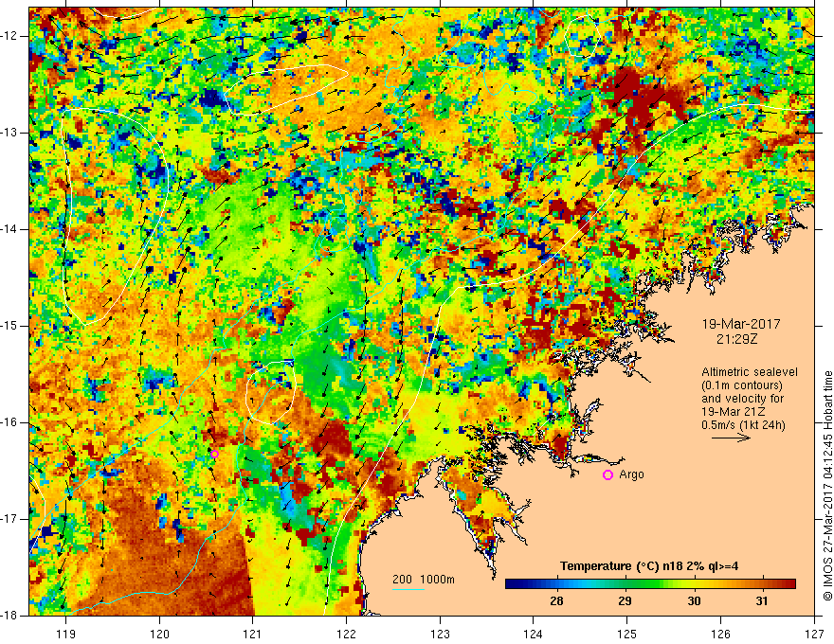834x644 pixels.
Task: Click the 'Temperature (°C) n18 2% ql>=4' title
Action: point(649,566)
